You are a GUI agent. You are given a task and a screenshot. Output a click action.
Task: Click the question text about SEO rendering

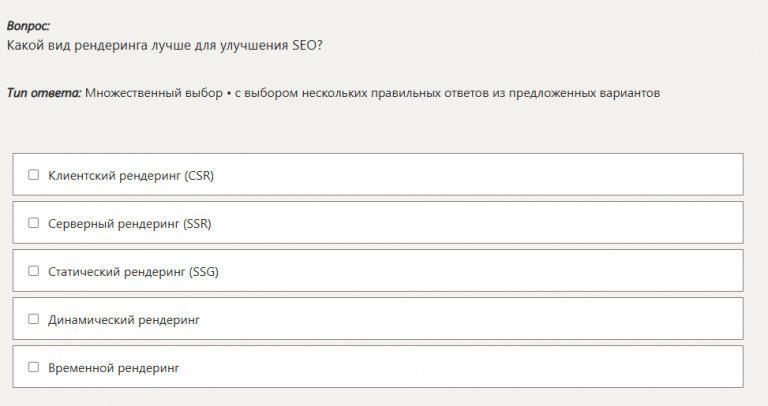[x=164, y=46]
